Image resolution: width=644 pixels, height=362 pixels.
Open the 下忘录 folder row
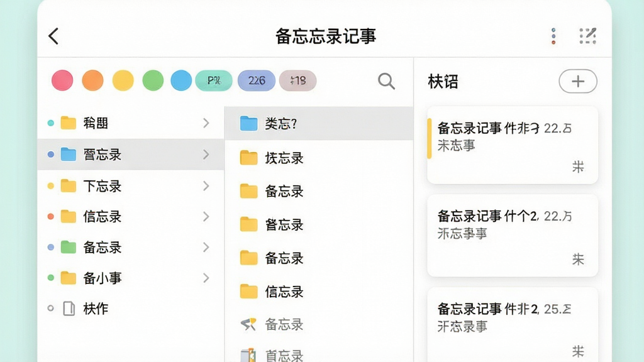pos(131,186)
